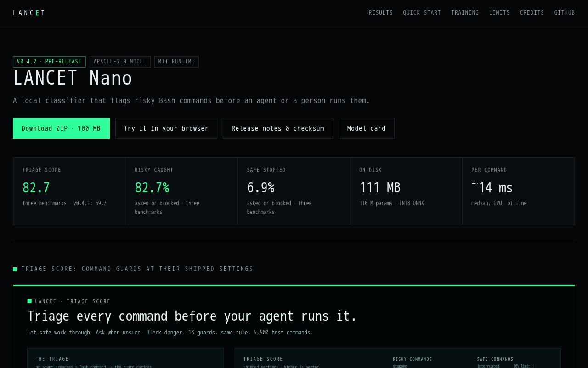Open the Training nav item
The width and height of the screenshot is (588, 368).
pos(465,13)
